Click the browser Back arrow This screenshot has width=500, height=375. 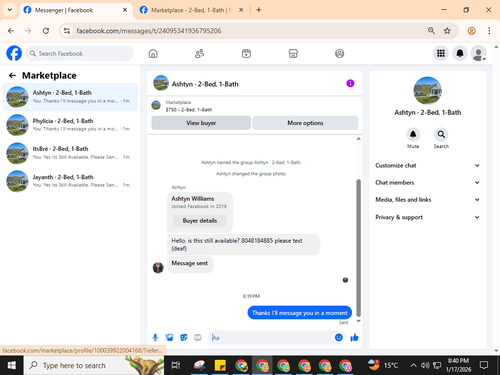(11, 31)
